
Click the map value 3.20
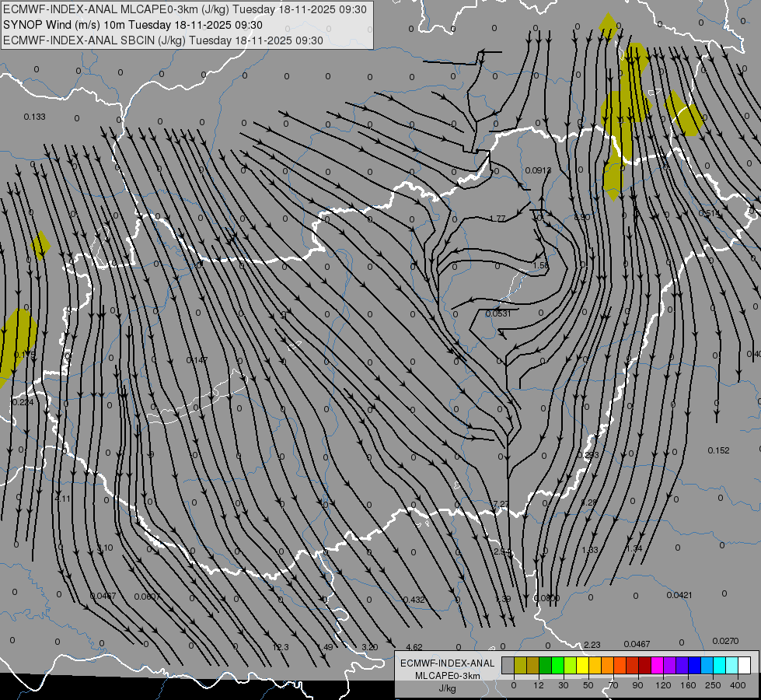(370, 647)
